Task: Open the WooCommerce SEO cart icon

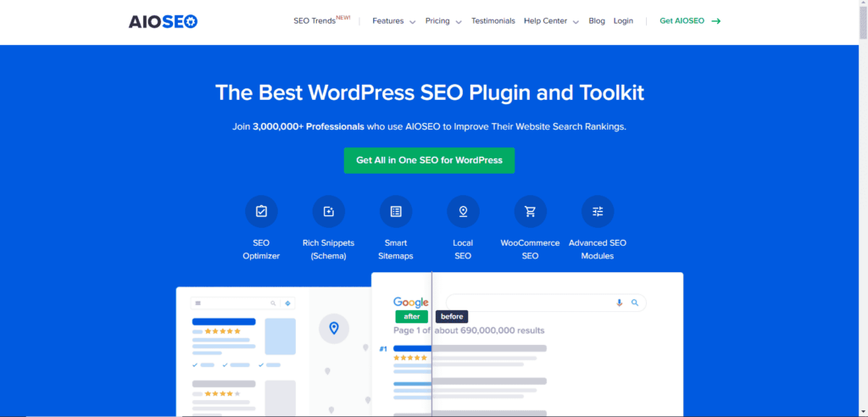Action: [x=531, y=212]
